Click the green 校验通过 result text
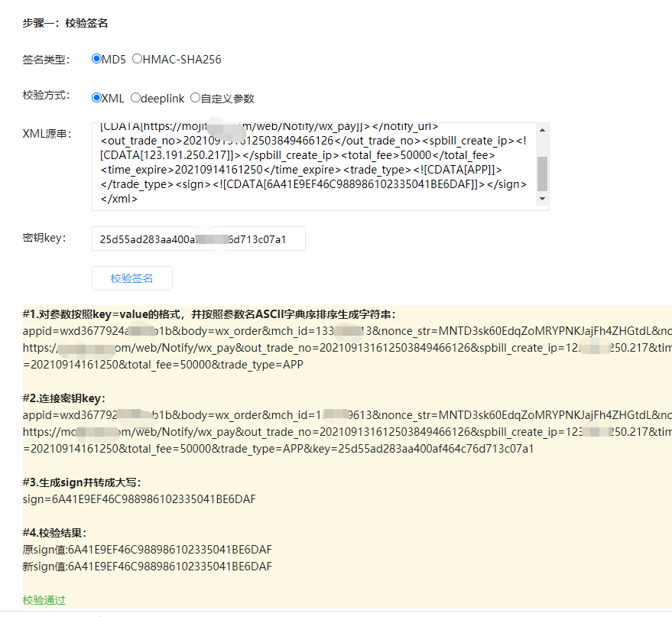This screenshot has height=617, width=672. pos(44,600)
